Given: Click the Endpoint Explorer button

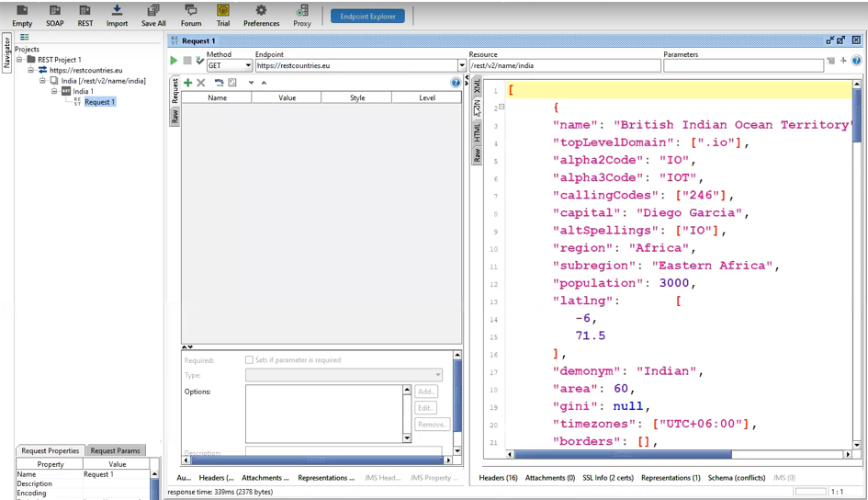Looking at the screenshot, I should click(367, 17).
